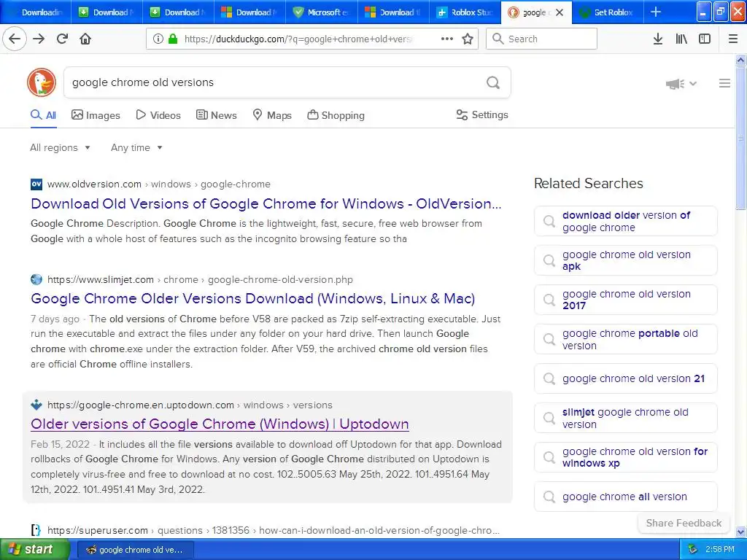Bookmark this page with the star

click(x=468, y=39)
